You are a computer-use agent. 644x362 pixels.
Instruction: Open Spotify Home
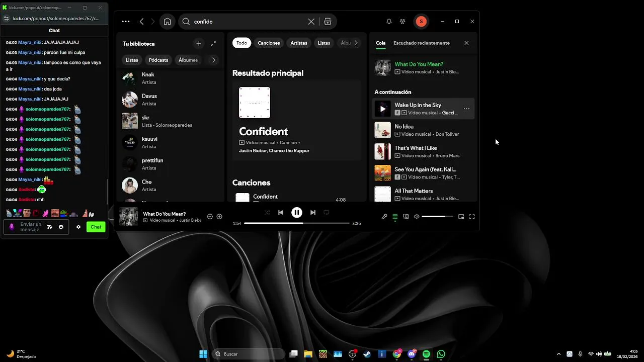[167, 22]
